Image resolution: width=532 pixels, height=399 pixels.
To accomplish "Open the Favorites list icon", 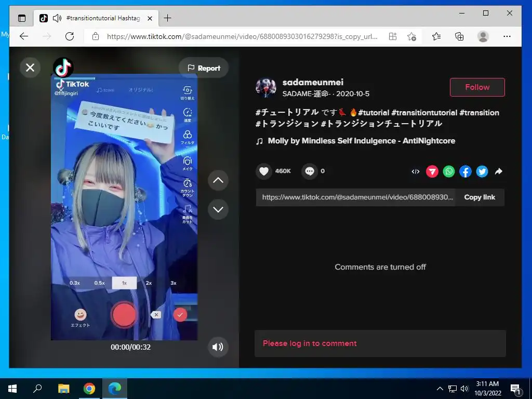I will [436, 36].
